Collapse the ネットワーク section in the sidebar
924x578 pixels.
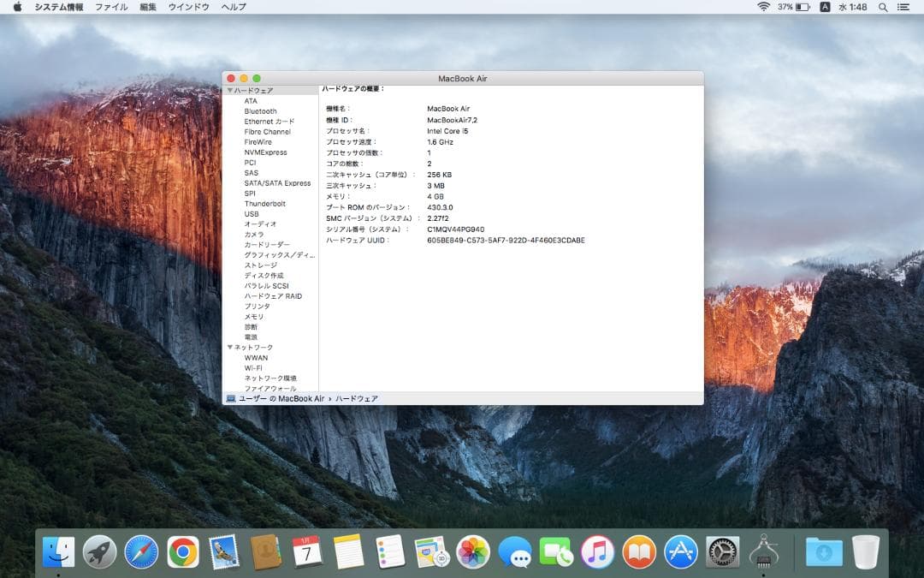(228, 347)
